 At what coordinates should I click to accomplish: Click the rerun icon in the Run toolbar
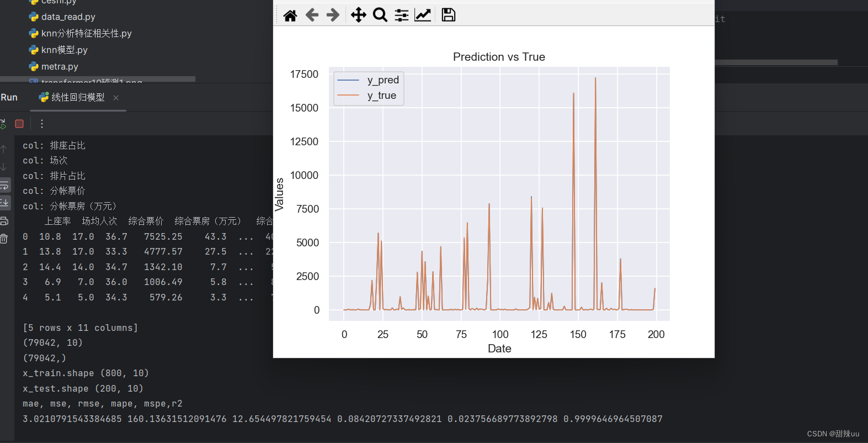click(x=3, y=124)
